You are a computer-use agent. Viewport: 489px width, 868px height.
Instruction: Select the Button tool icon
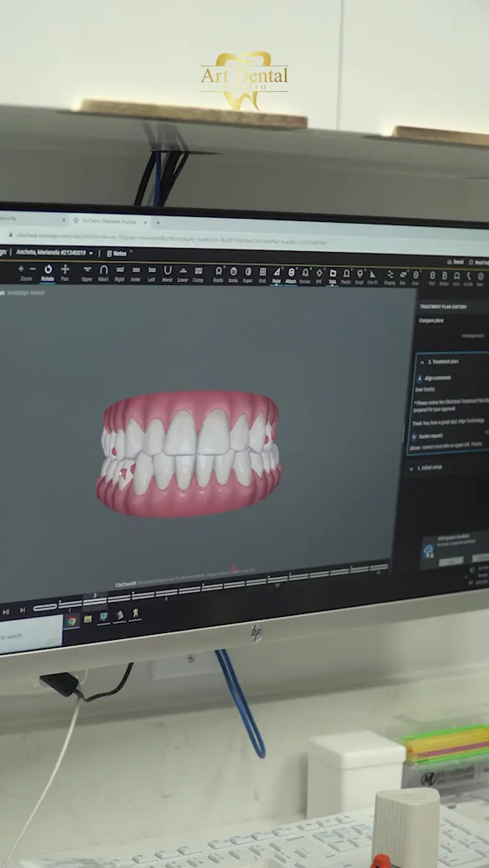[444, 278]
